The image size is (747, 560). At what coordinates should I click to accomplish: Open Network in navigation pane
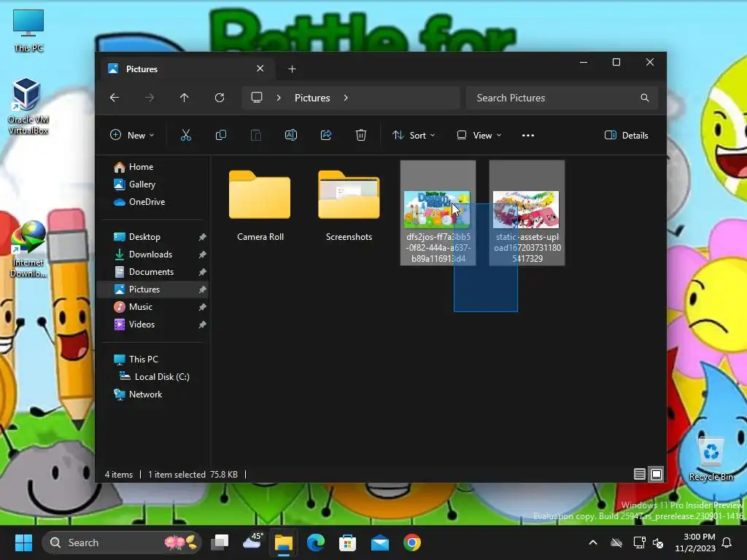coord(145,394)
